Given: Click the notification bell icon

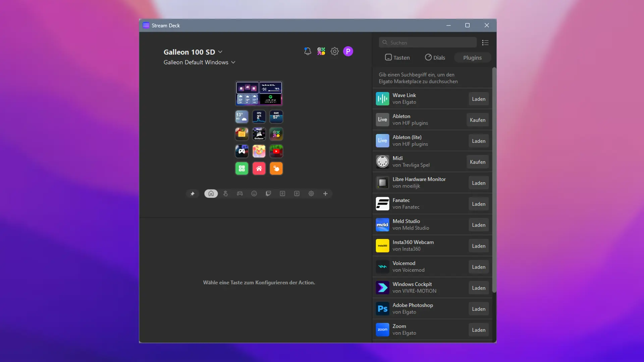Looking at the screenshot, I should [308, 51].
